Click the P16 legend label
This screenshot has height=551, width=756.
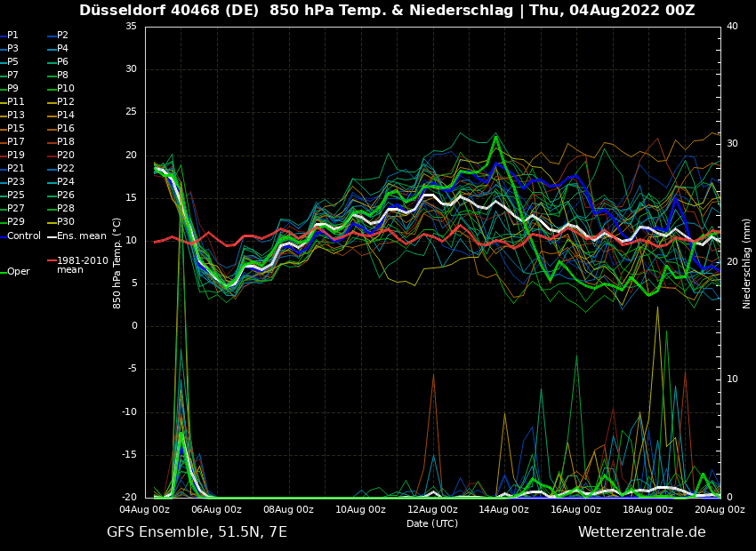tap(66, 129)
